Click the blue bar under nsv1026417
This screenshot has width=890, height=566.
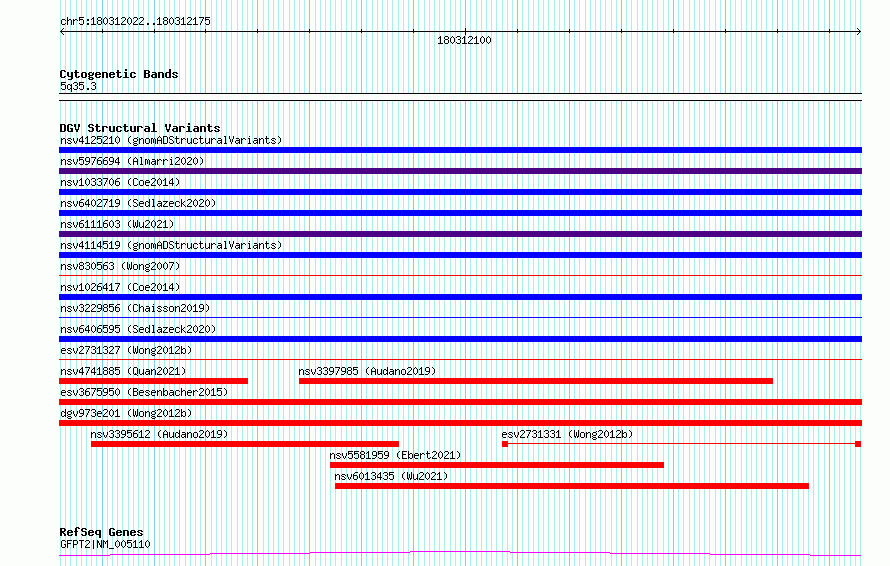point(460,297)
